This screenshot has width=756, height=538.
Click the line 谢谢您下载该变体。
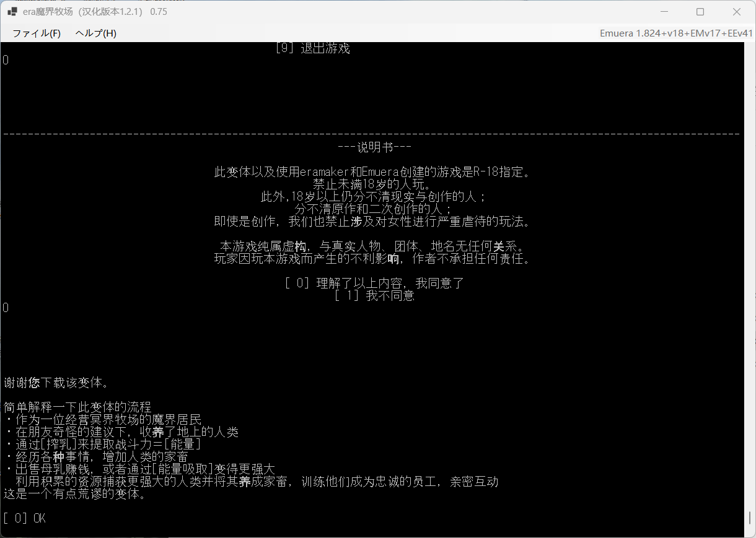[56, 383]
